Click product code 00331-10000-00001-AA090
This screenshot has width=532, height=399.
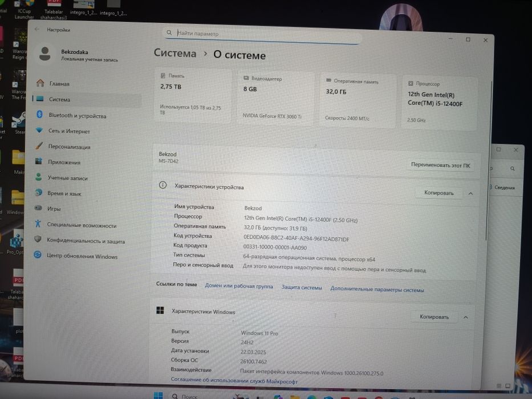pyautogui.click(x=275, y=247)
